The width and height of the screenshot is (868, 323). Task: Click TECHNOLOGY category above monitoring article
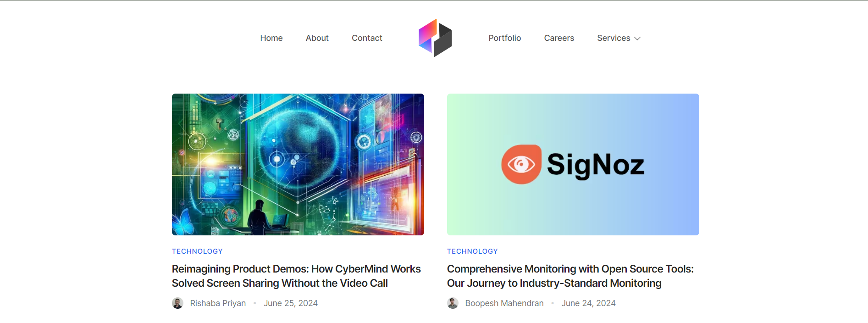point(472,251)
